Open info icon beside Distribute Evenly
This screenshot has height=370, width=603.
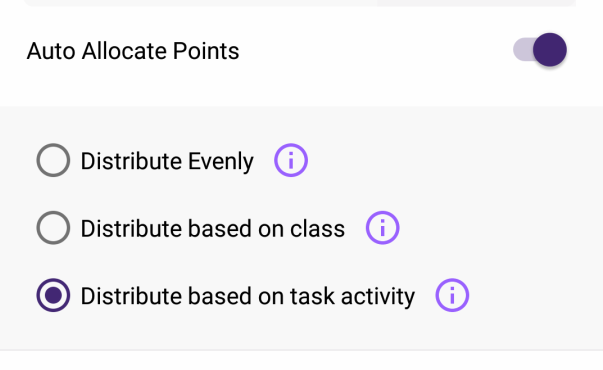pyautogui.click(x=291, y=160)
